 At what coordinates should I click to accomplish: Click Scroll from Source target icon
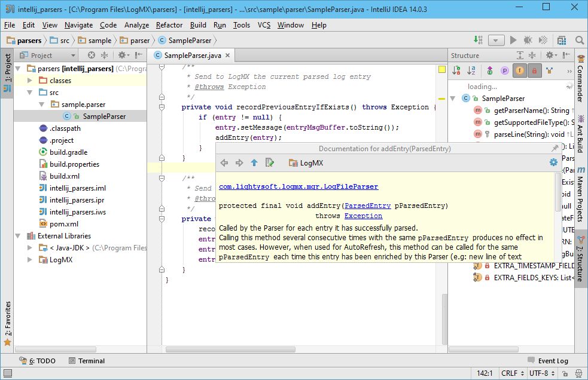pyautogui.click(x=92, y=55)
